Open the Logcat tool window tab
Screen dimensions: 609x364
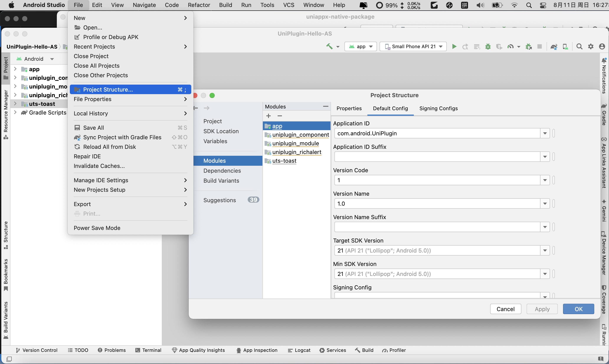299,350
